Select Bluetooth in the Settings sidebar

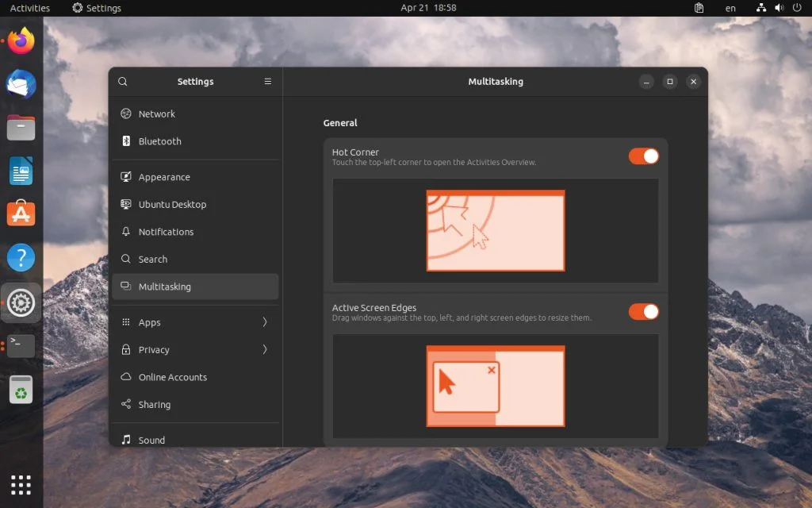(x=161, y=141)
